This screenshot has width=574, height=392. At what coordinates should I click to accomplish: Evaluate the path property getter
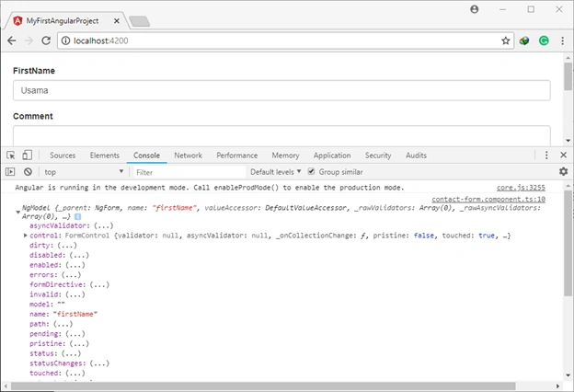pyautogui.click(x=63, y=324)
